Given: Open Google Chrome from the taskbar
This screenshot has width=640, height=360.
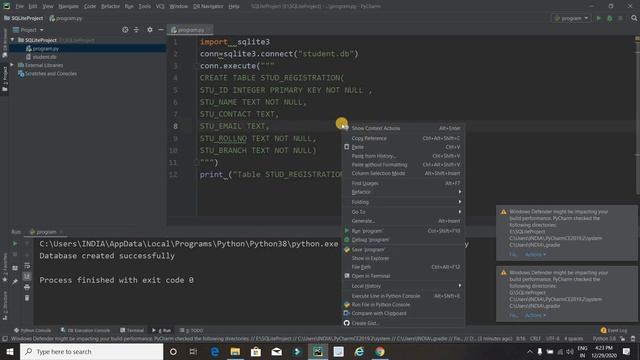Looking at the screenshot, I should [x=380, y=352].
